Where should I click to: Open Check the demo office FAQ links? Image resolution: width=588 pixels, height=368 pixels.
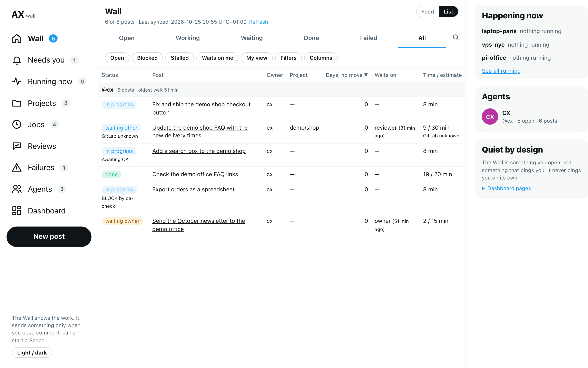195,174
